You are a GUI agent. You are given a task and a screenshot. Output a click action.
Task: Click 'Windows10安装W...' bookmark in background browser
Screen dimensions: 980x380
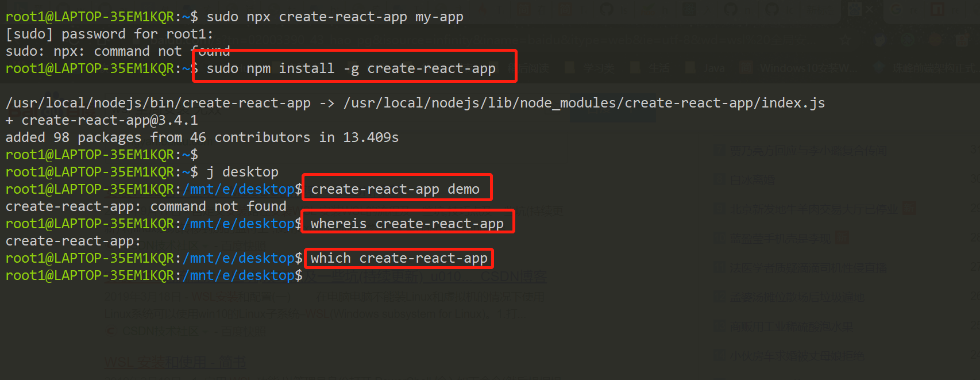click(808, 68)
